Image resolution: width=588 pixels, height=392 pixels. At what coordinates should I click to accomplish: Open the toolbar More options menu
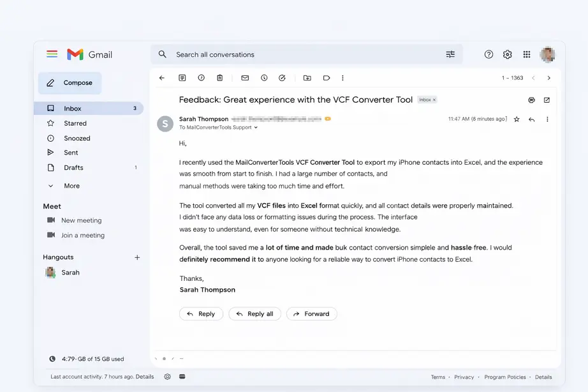tap(342, 77)
